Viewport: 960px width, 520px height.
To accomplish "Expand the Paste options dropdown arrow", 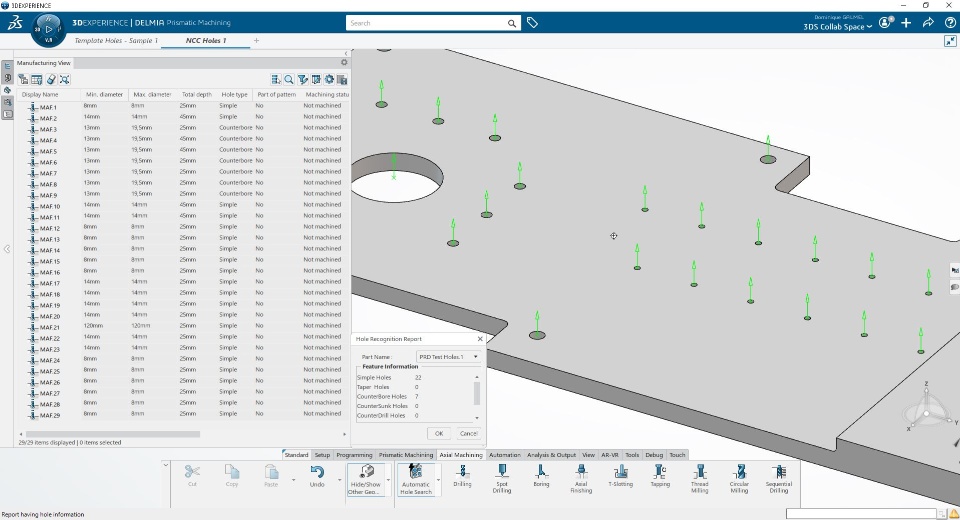I will (293, 480).
